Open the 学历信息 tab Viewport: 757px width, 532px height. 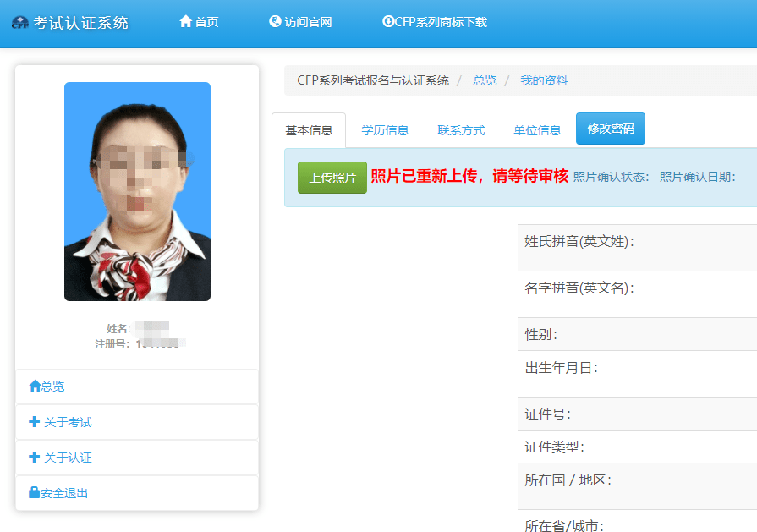click(x=386, y=129)
